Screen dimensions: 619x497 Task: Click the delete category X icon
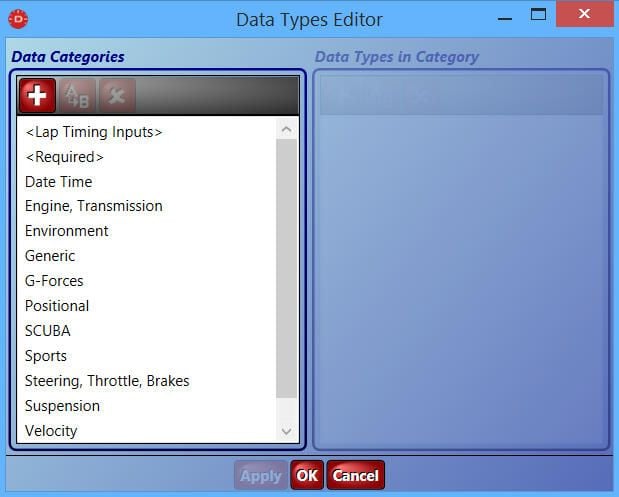[x=117, y=96]
